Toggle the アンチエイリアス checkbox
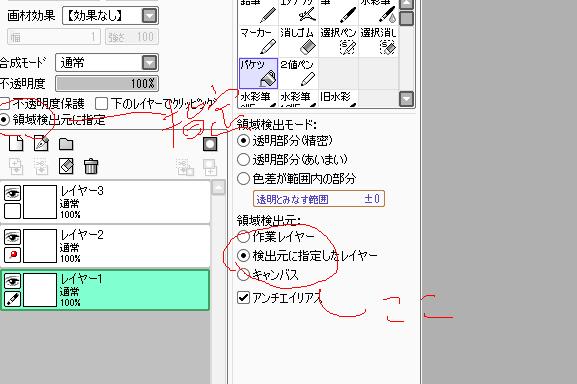The image size is (577, 384). [243, 298]
